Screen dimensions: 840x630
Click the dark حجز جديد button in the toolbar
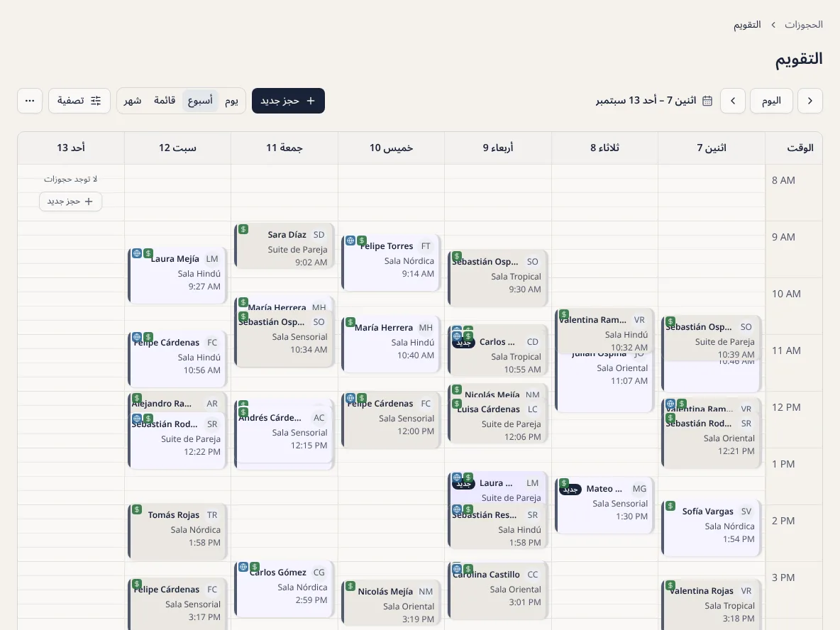click(x=288, y=101)
